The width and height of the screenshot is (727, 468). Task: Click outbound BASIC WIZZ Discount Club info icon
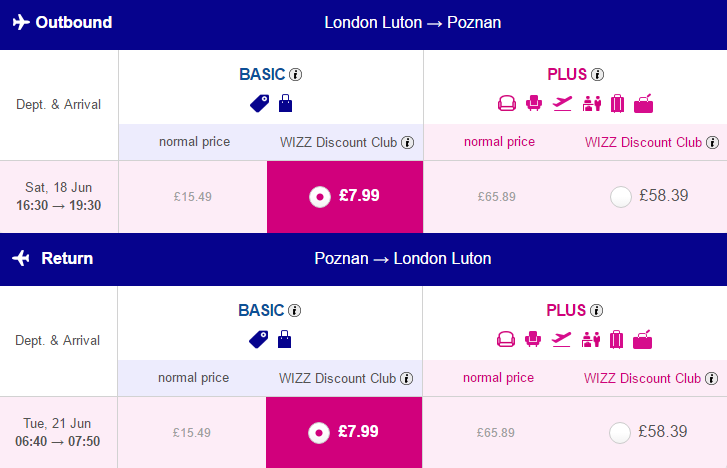coord(408,142)
